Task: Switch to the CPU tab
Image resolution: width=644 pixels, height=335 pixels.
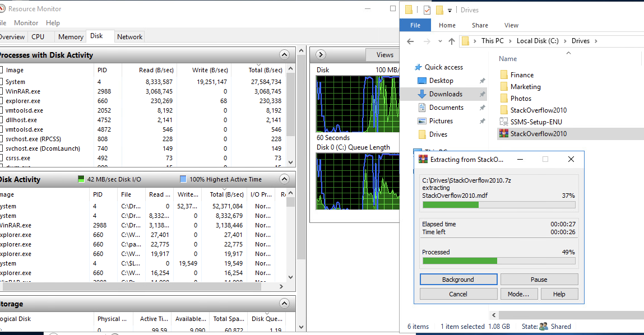Action: [38, 36]
